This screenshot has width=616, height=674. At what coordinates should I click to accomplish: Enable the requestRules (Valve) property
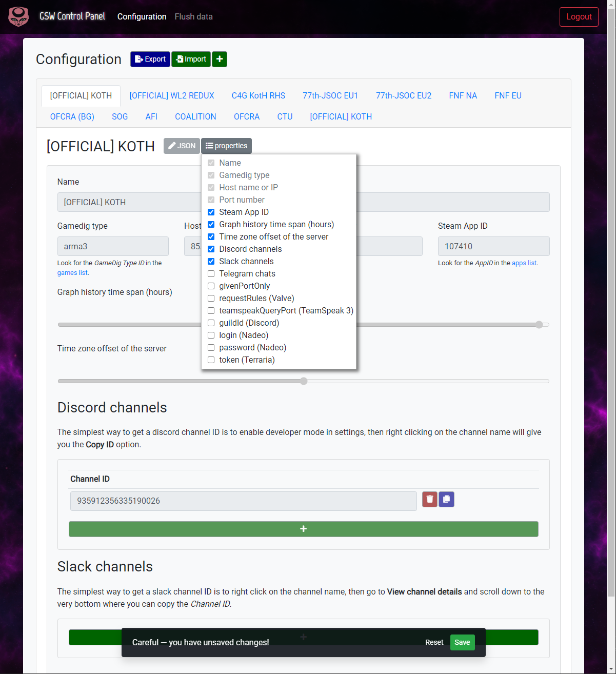211,298
